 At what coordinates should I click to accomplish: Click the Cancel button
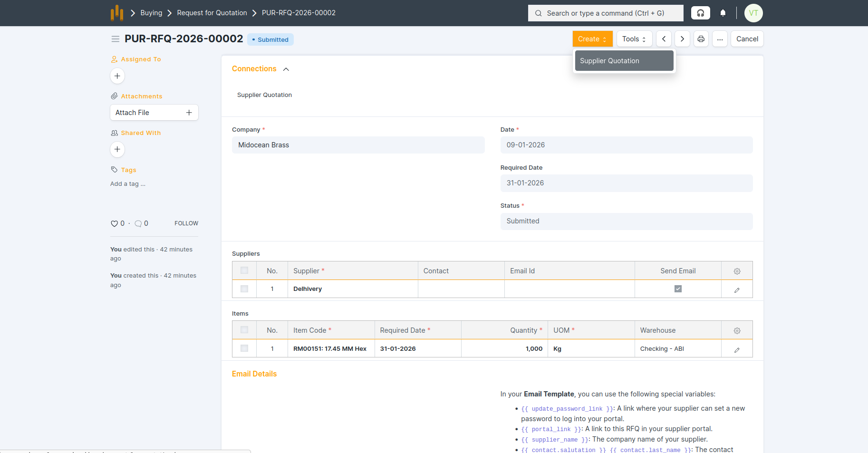point(747,39)
